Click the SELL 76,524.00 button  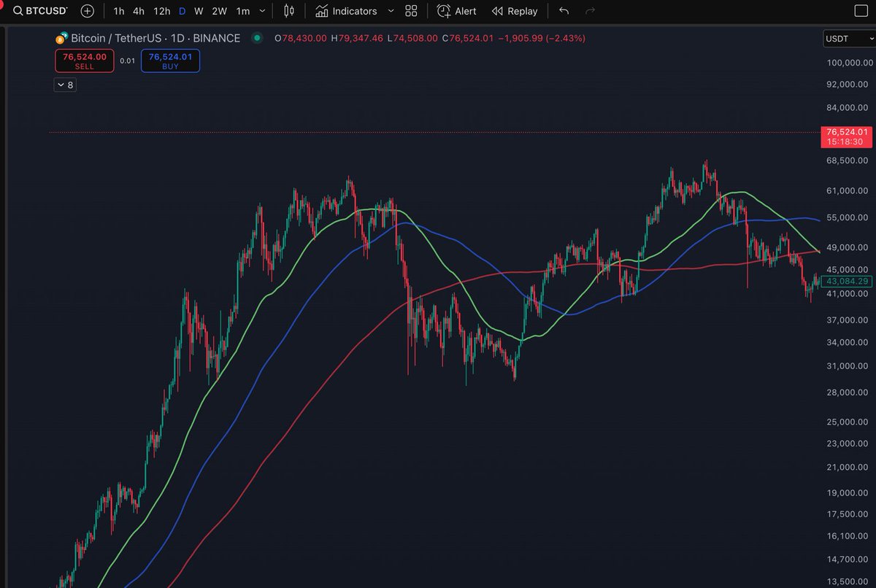coord(85,61)
